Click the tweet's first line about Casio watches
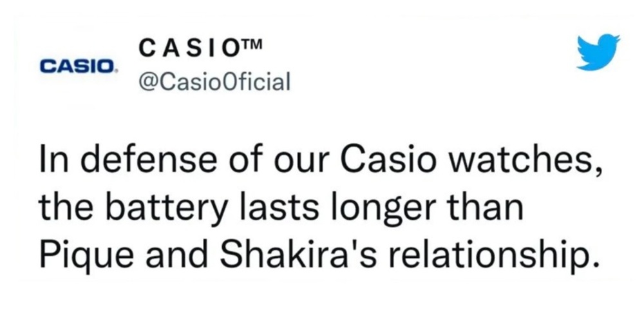The width and height of the screenshot is (644, 321). (321, 159)
